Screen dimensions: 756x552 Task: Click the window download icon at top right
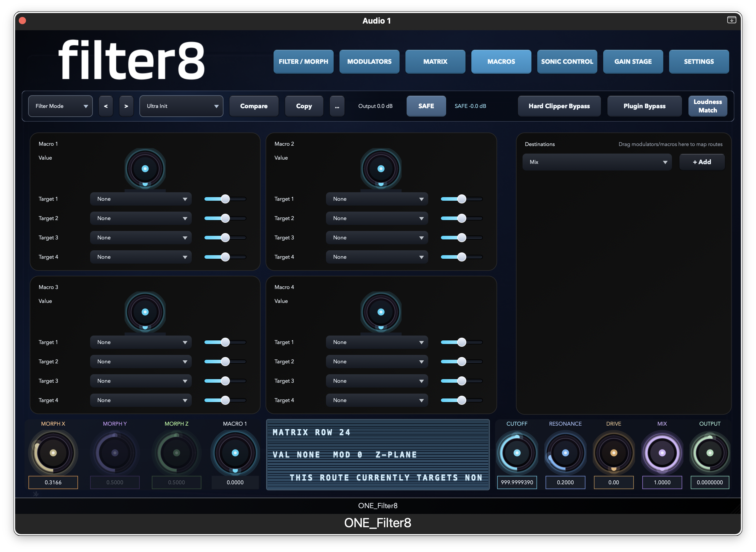(x=731, y=20)
